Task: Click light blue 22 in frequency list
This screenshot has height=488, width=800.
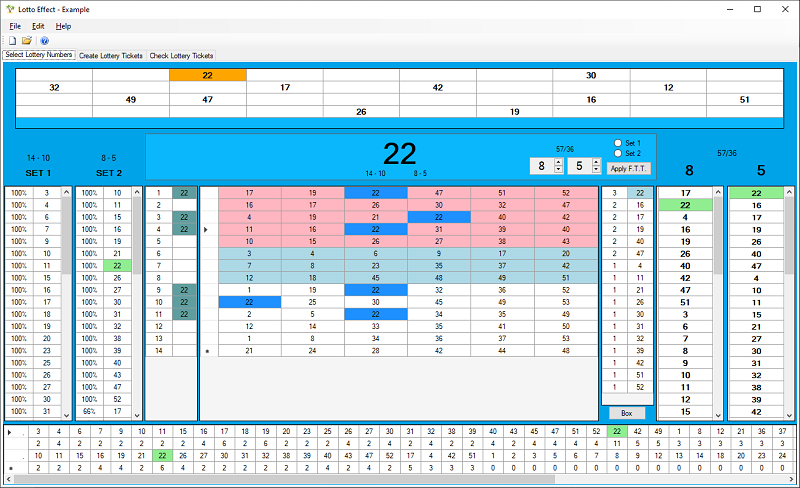Action: (640, 193)
